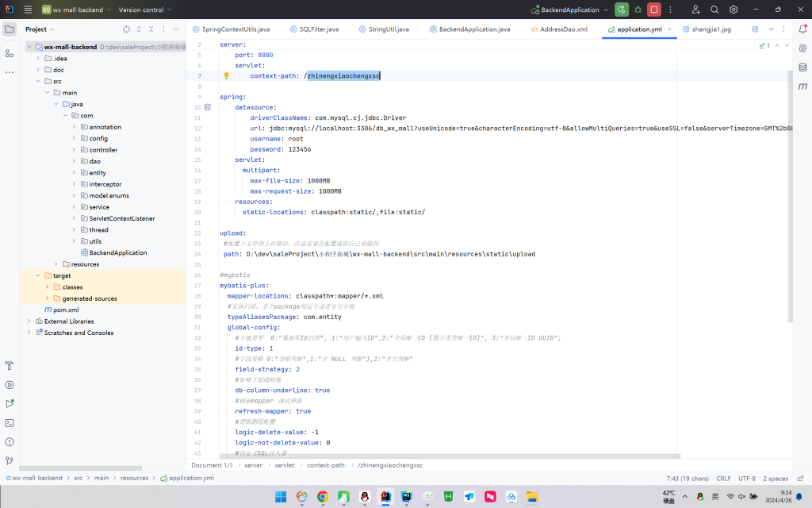Click the UTF-8 encoding status indicator
Screen dimensions: 812x508
(x=747, y=479)
